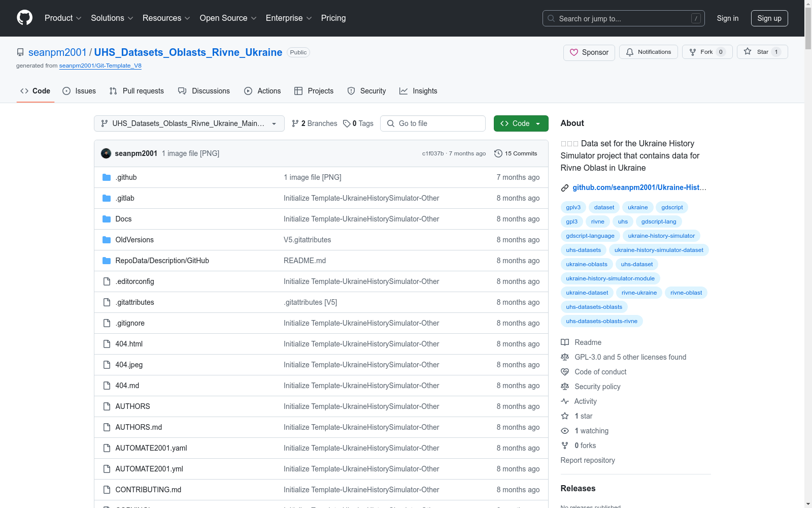Image resolution: width=812 pixels, height=508 pixels.
Task: Click the seanpm2001 owner link in title
Action: coord(58,52)
